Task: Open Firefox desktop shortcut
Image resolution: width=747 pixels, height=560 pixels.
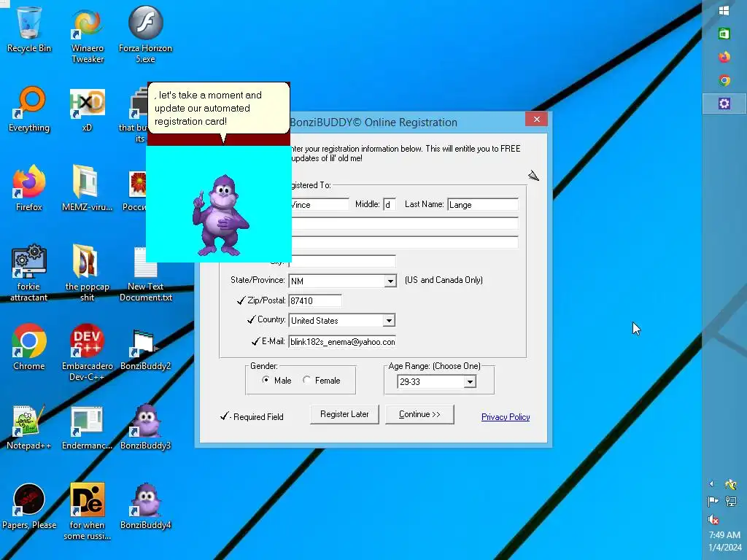Action: (29, 188)
